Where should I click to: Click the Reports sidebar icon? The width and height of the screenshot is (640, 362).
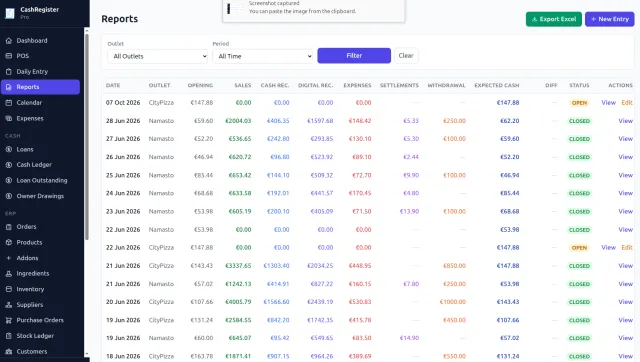pos(9,87)
